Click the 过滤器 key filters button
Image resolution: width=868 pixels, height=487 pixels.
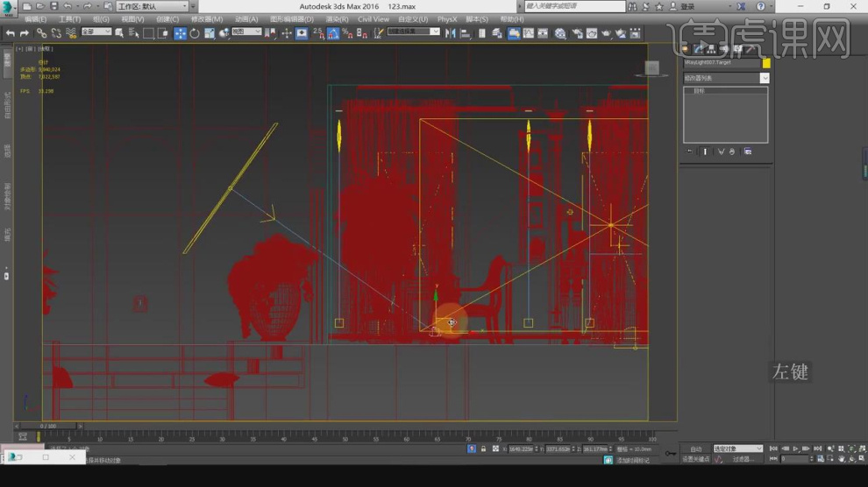(743, 459)
